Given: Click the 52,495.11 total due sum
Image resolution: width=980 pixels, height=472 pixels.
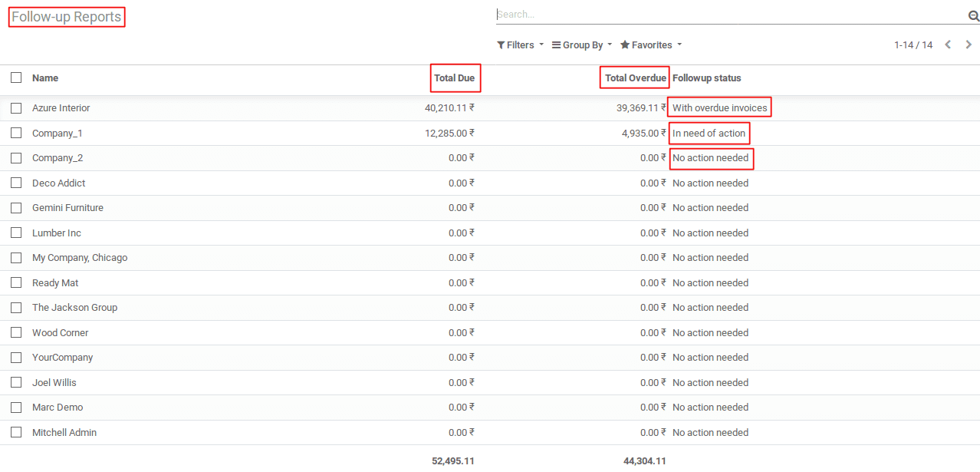Looking at the screenshot, I should coord(453,461).
